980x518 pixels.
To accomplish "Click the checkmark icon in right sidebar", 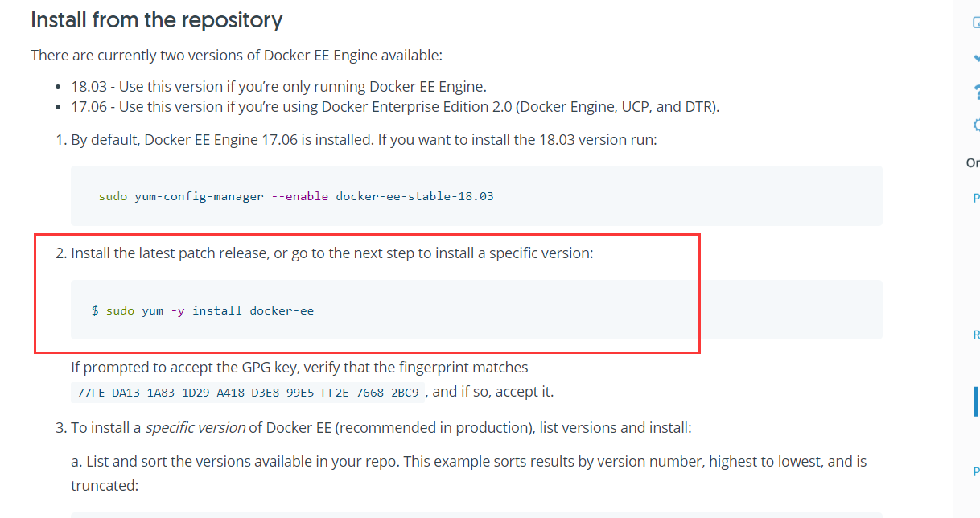I will 977,58.
